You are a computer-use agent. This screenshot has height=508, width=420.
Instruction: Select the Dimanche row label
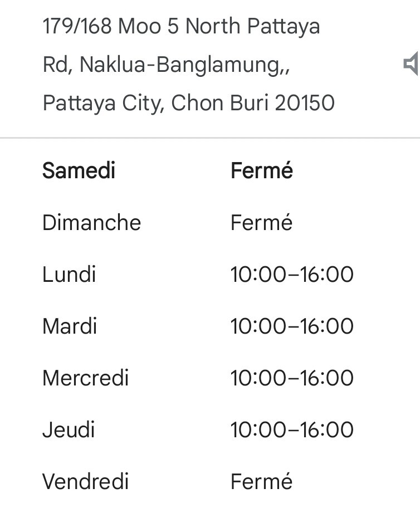(91, 223)
